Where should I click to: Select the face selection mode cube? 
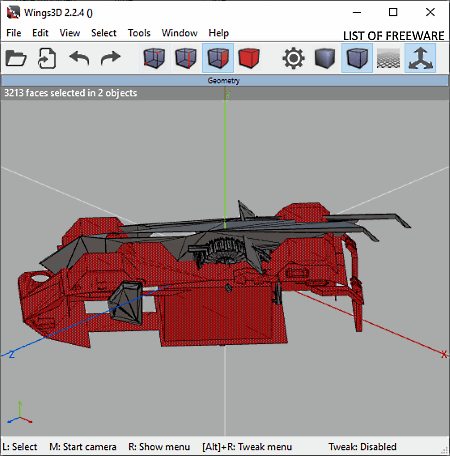pos(218,58)
